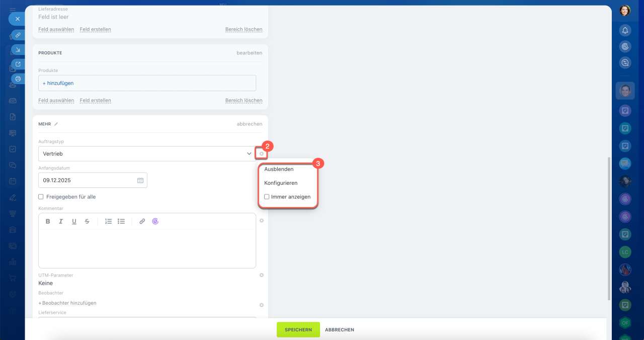Open blue speech bubble chat icon

(x=625, y=163)
